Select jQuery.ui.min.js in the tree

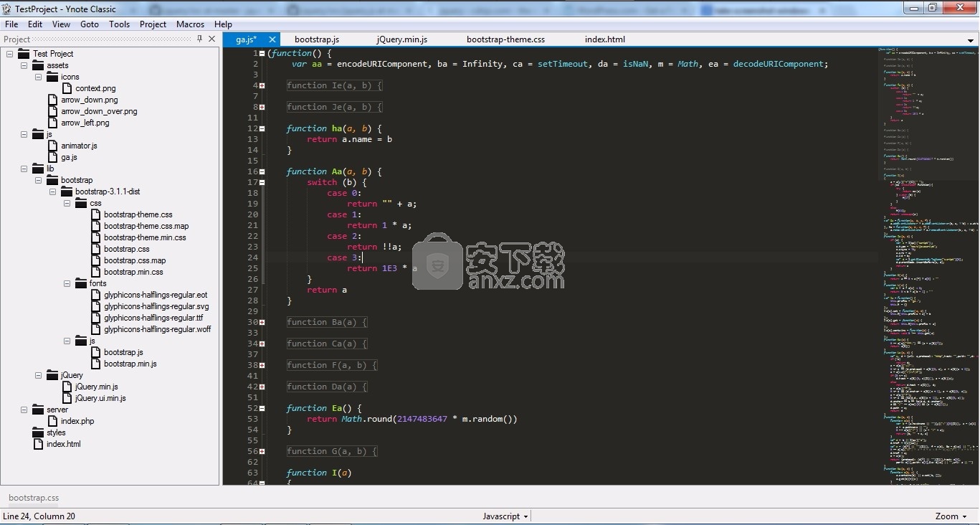pos(100,398)
